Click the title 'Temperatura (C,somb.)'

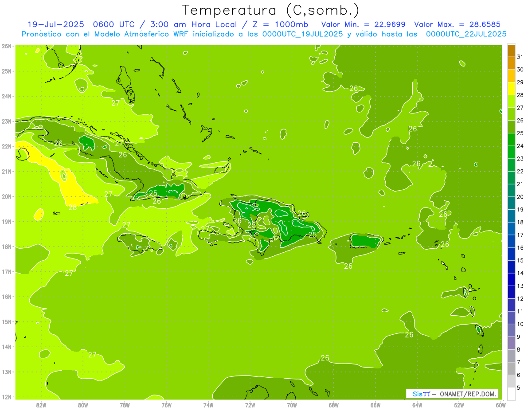[271, 10]
